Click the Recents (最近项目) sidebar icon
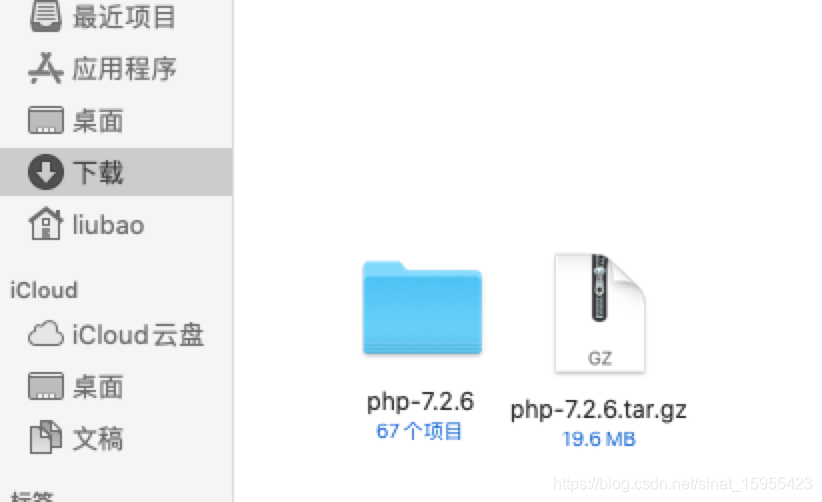 (46, 15)
